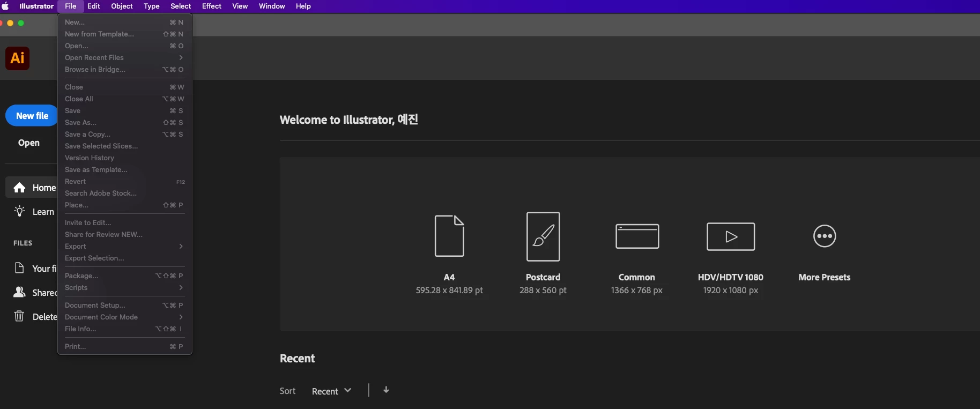Choose the HDV/HDTV 1080 video preset icon
The height and width of the screenshot is (409, 980).
coord(731,236)
